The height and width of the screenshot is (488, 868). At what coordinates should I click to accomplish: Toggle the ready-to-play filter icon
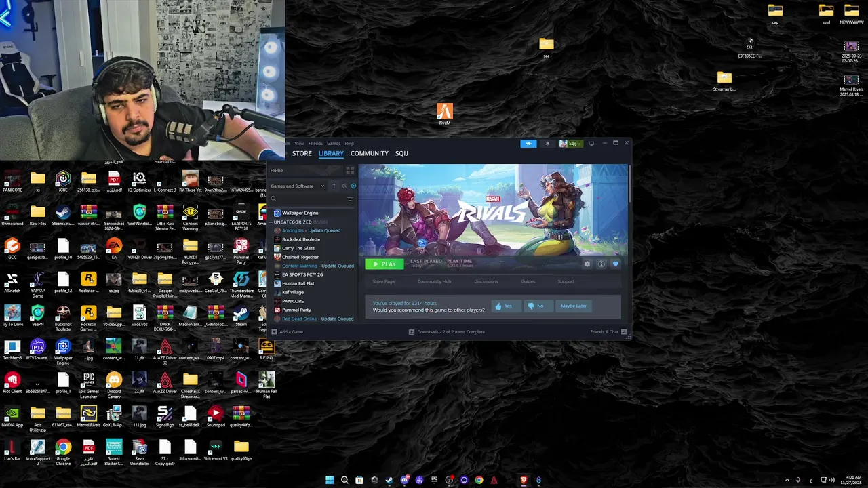click(353, 186)
